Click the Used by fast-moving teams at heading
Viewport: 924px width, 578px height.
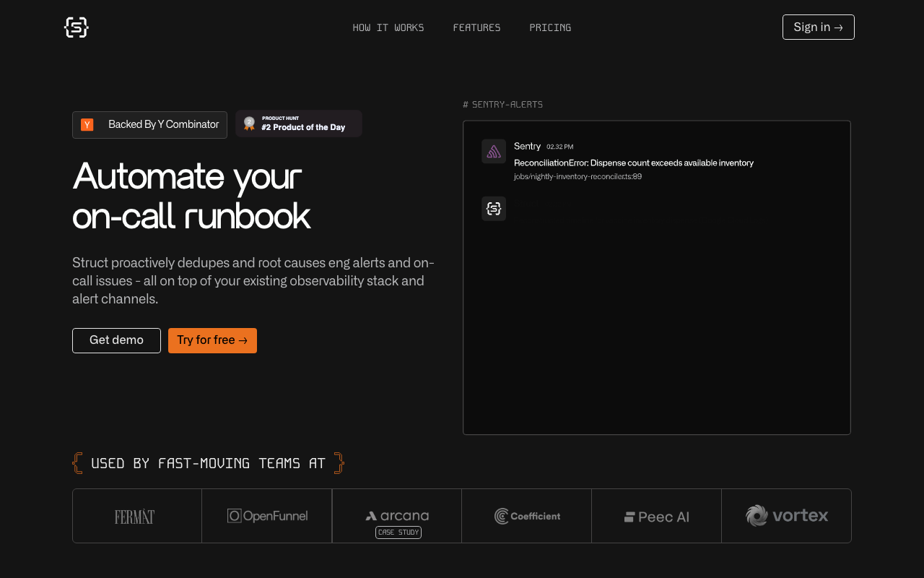point(208,463)
